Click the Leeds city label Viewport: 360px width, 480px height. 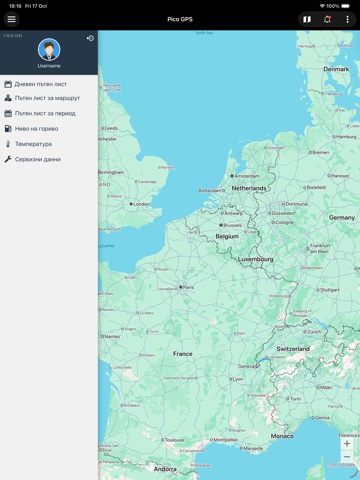pos(111,128)
